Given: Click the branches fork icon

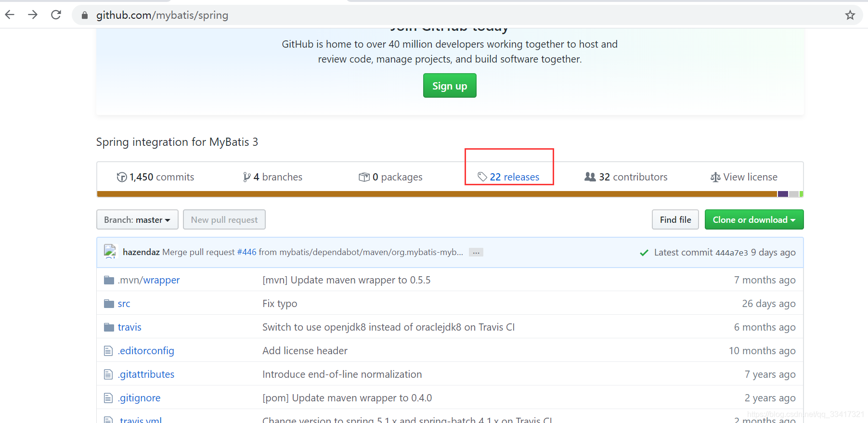Looking at the screenshot, I should [x=247, y=177].
